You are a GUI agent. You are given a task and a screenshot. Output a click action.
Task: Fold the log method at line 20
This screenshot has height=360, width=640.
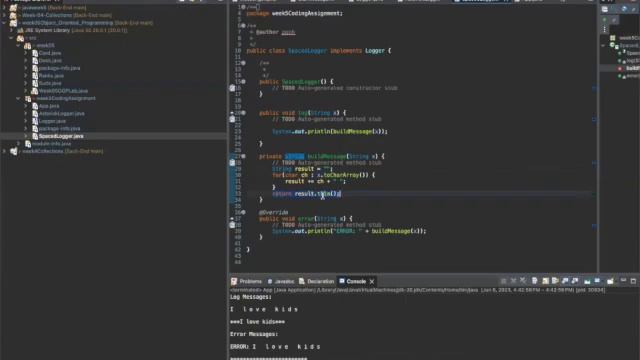(244, 113)
